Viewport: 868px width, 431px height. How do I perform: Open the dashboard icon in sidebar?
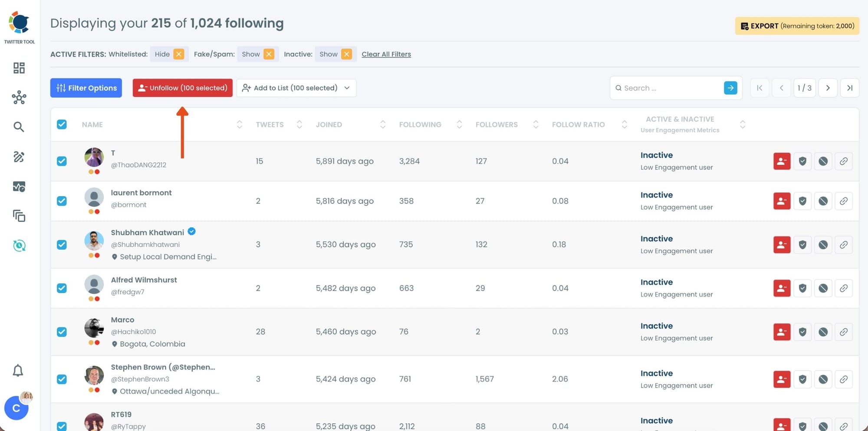click(19, 68)
